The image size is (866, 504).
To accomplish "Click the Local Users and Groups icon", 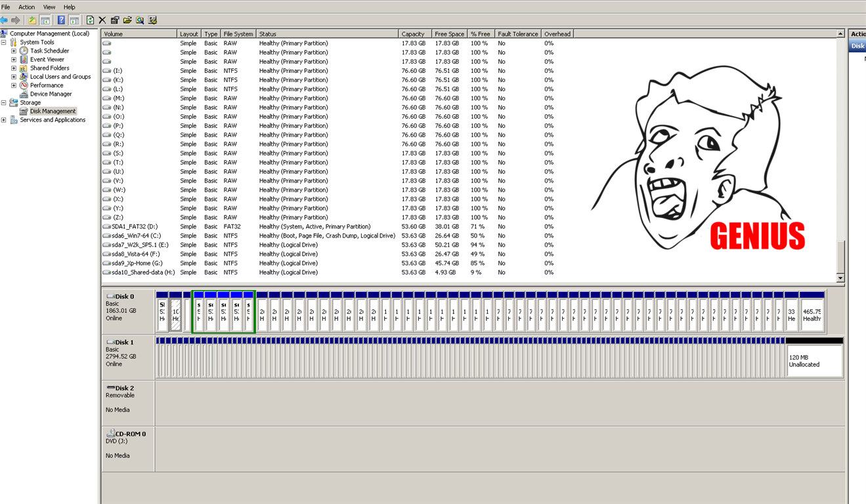I will point(24,77).
